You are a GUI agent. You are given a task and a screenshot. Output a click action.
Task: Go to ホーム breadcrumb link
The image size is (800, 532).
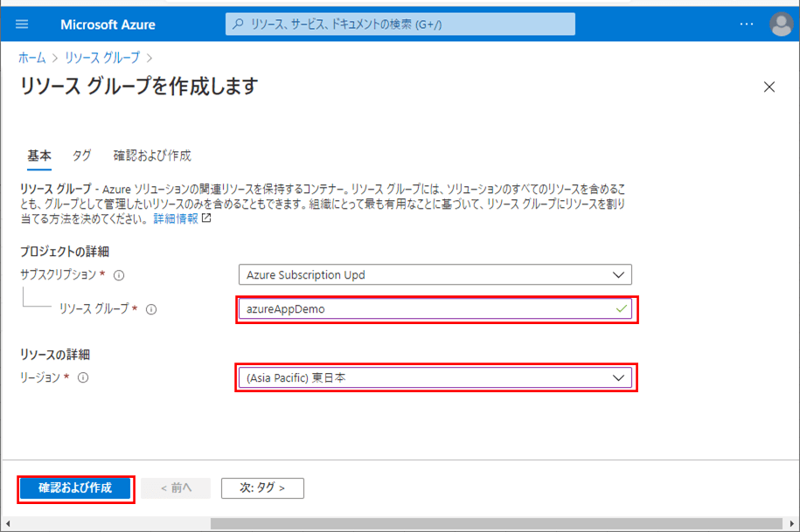(x=32, y=58)
